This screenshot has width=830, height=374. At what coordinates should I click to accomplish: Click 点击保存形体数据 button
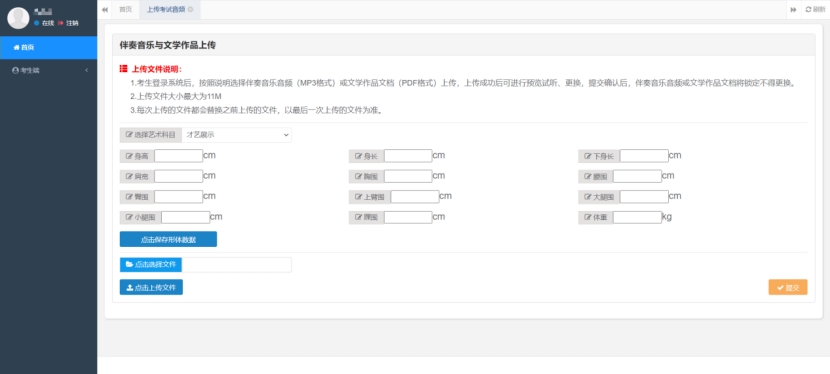(168, 239)
